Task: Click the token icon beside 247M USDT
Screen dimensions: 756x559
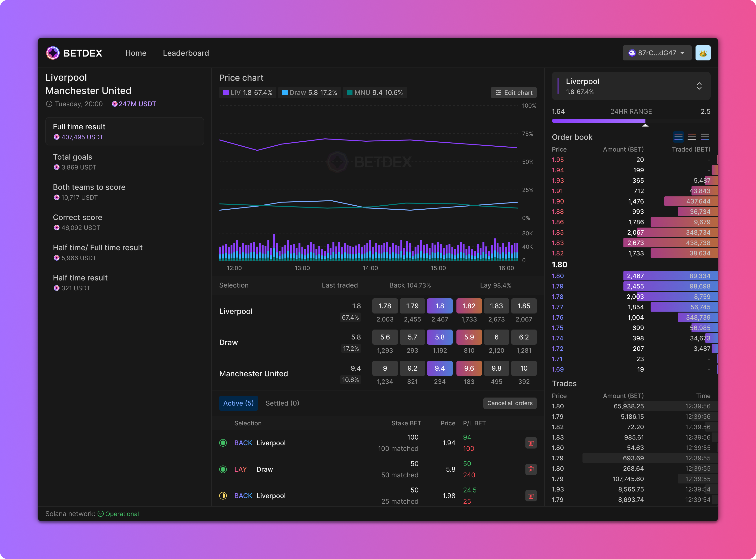Action: point(115,104)
